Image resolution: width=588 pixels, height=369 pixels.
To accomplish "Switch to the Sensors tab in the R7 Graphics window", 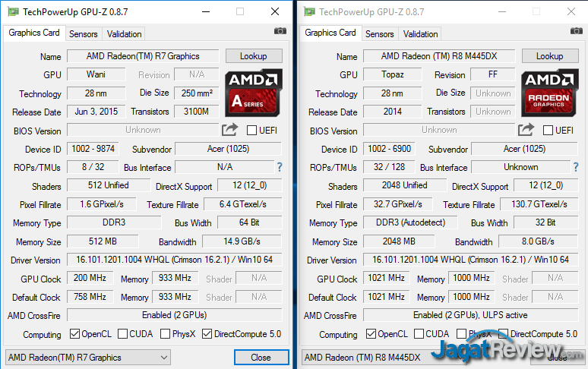I will click(83, 34).
